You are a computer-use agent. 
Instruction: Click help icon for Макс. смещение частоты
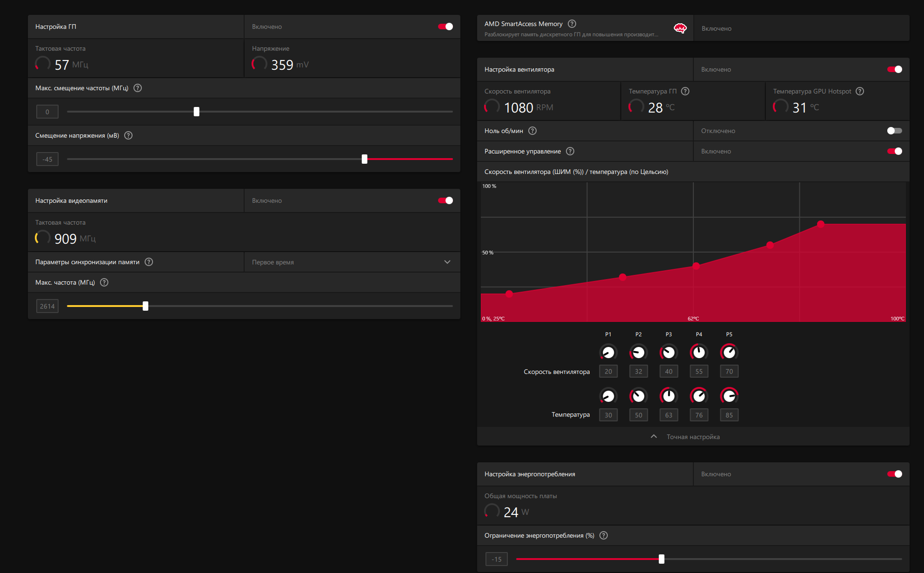point(138,88)
